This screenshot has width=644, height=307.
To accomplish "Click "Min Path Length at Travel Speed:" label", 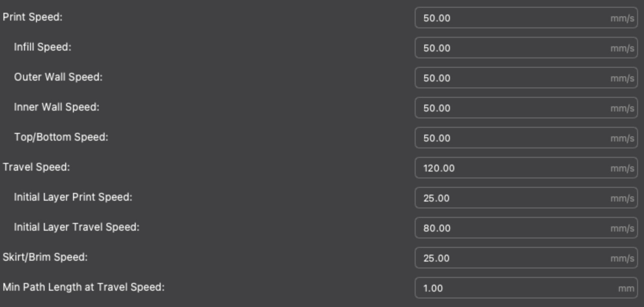I will click(x=84, y=287).
